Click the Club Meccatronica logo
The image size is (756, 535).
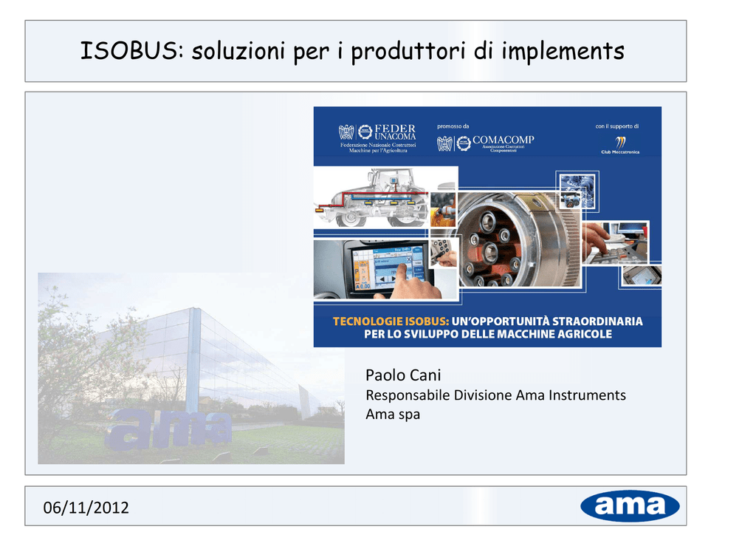pyautogui.click(x=620, y=146)
